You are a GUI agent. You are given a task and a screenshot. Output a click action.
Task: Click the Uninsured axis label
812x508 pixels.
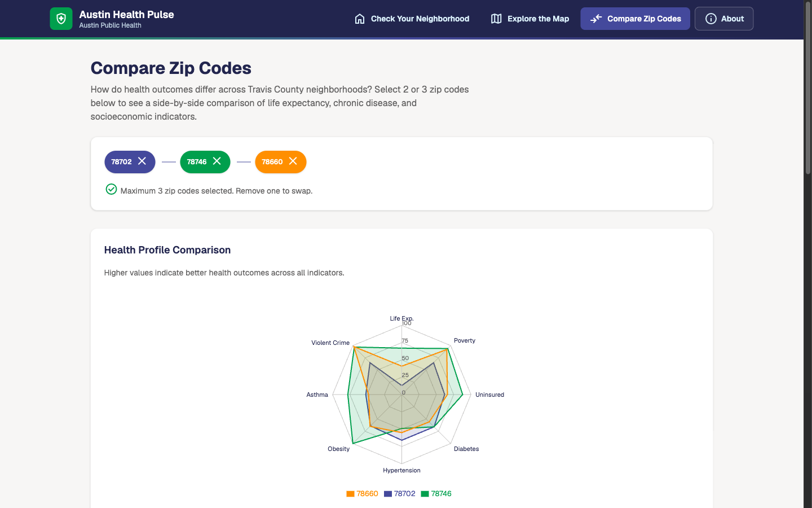pyautogui.click(x=489, y=395)
